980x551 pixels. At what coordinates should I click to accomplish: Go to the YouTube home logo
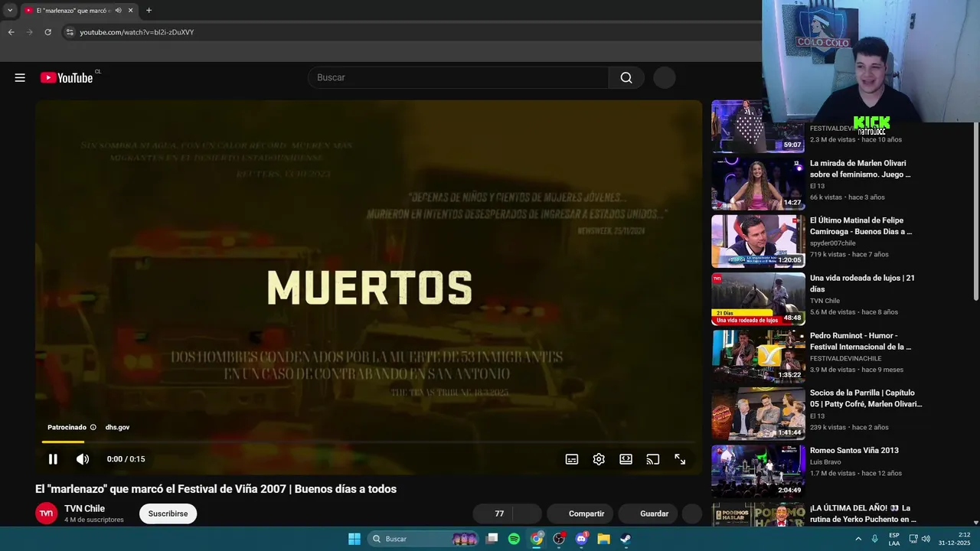[67, 77]
